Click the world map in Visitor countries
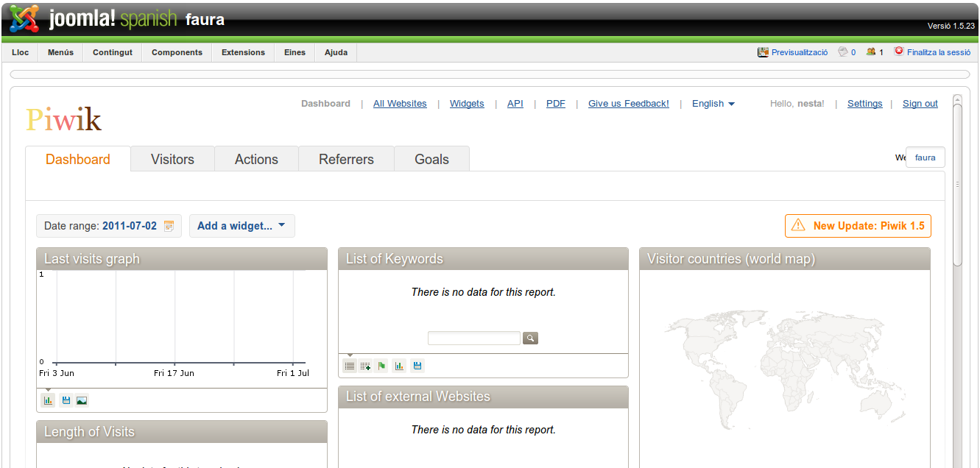The image size is (980, 468). pyautogui.click(x=785, y=370)
